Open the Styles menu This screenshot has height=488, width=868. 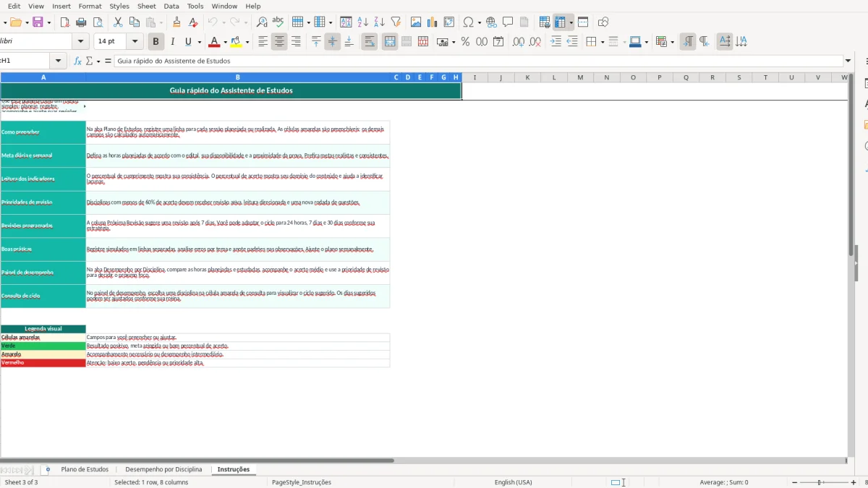click(119, 6)
